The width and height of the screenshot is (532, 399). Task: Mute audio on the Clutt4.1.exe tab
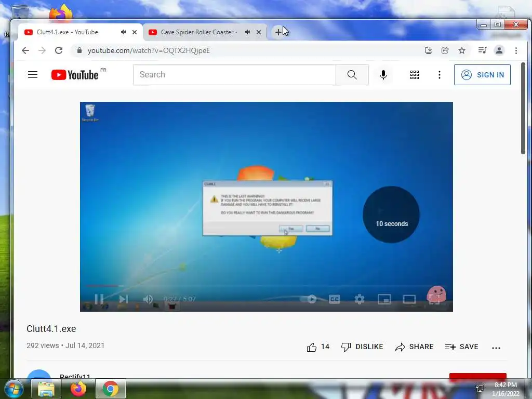point(124,32)
